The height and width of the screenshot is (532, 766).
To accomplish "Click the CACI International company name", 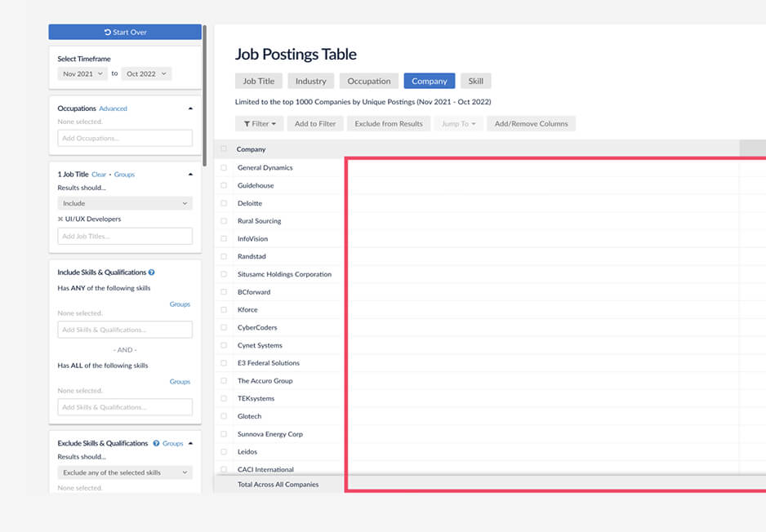I will (x=265, y=469).
